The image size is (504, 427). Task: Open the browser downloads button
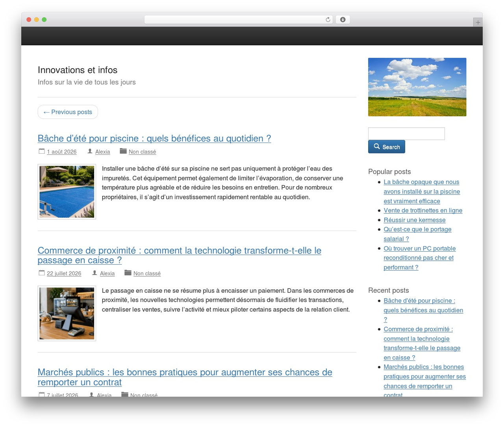click(343, 20)
